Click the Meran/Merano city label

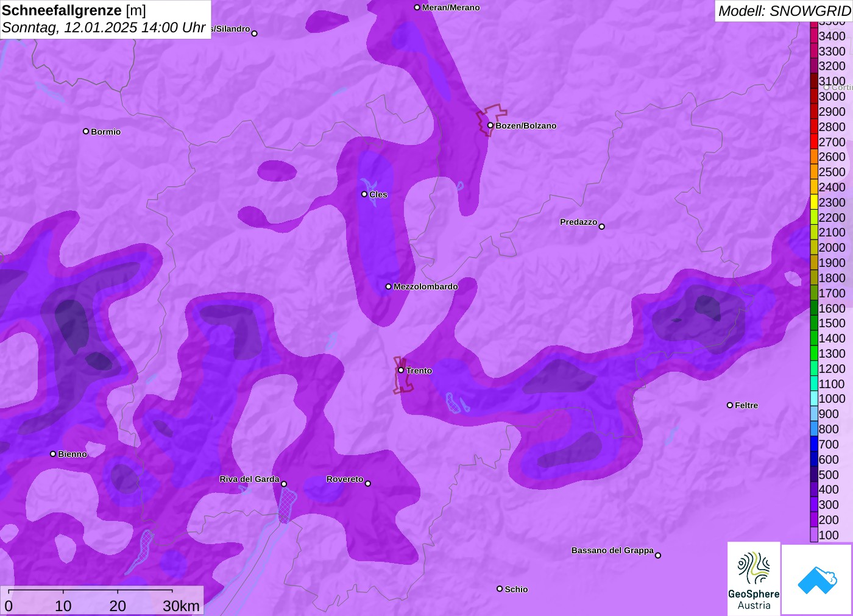coord(451,7)
